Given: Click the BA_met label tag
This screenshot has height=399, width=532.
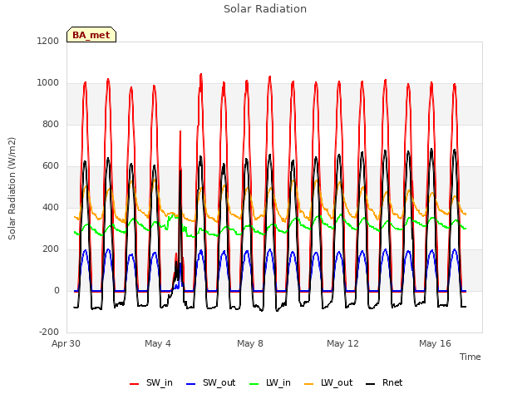Looking at the screenshot, I should tap(91, 35).
